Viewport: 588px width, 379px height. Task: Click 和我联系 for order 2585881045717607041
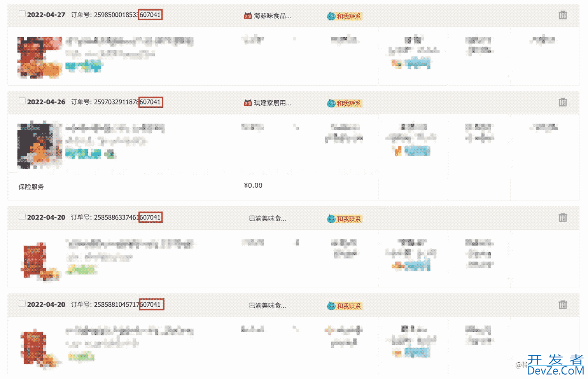[x=345, y=306]
